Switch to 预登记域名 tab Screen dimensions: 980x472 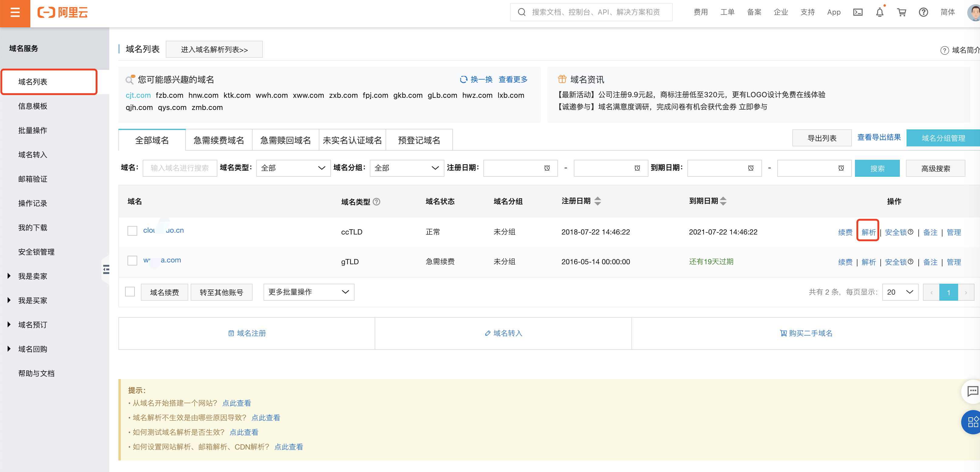[x=419, y=140]
